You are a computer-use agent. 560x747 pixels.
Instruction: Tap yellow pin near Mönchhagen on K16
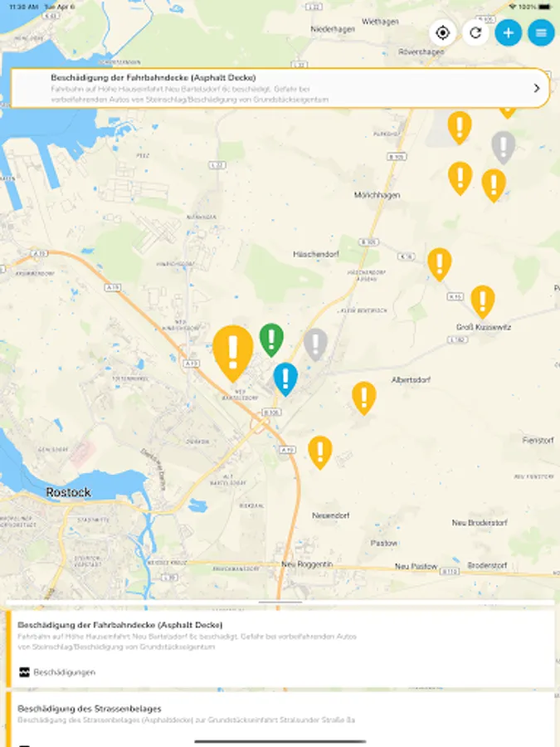[440, 265]
